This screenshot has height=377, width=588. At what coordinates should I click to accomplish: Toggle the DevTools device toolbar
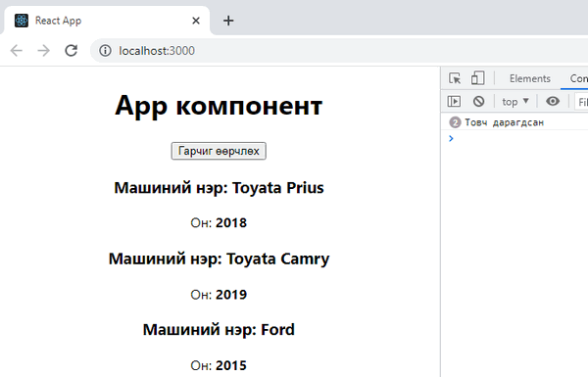[x=478, y=78]
